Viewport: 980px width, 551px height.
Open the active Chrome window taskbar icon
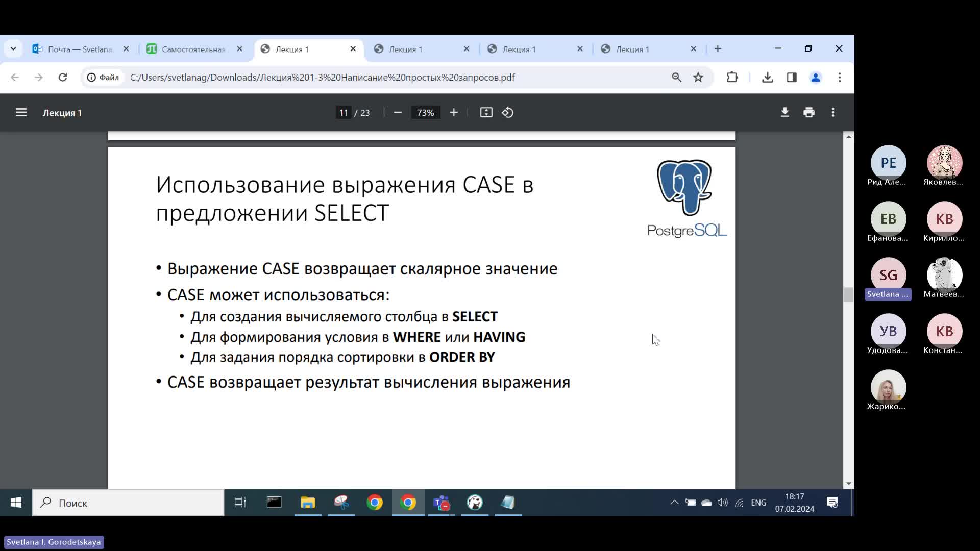coord(408,503)
